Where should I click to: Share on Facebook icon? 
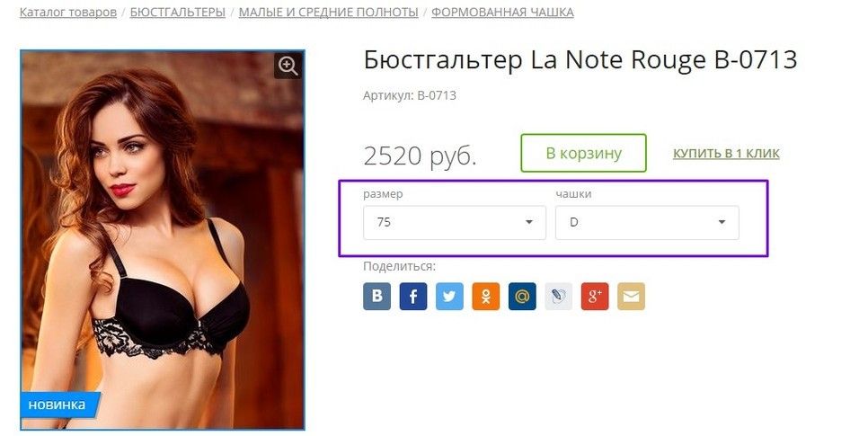pos(413,296)
